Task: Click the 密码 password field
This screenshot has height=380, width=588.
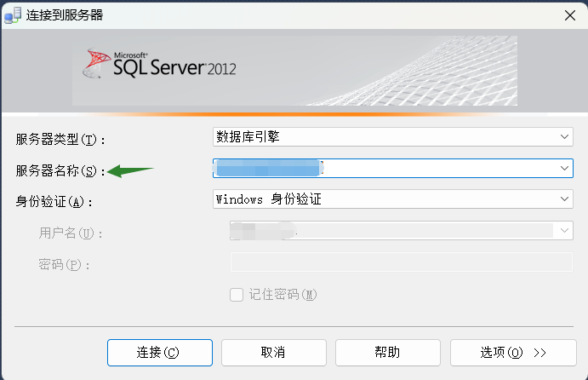Action: 402,262
